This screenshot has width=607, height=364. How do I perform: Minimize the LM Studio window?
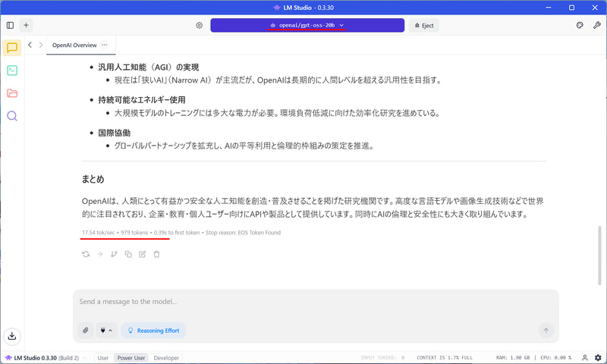(x=548, y=8)
